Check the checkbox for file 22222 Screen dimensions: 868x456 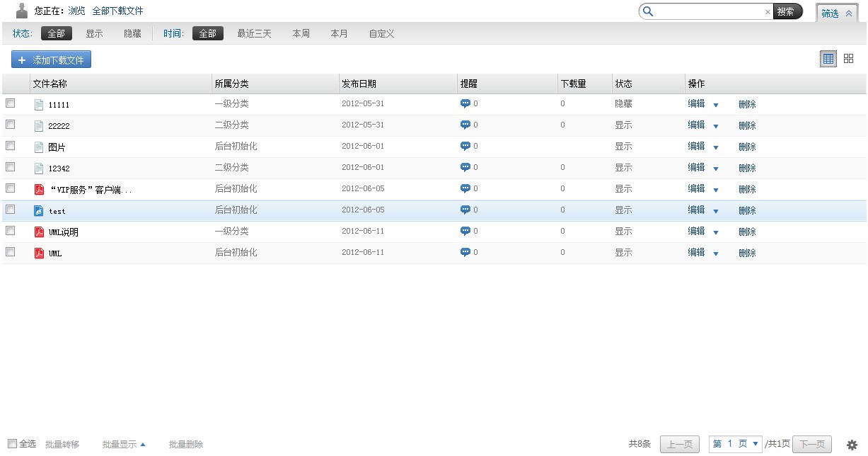[11, 125]
